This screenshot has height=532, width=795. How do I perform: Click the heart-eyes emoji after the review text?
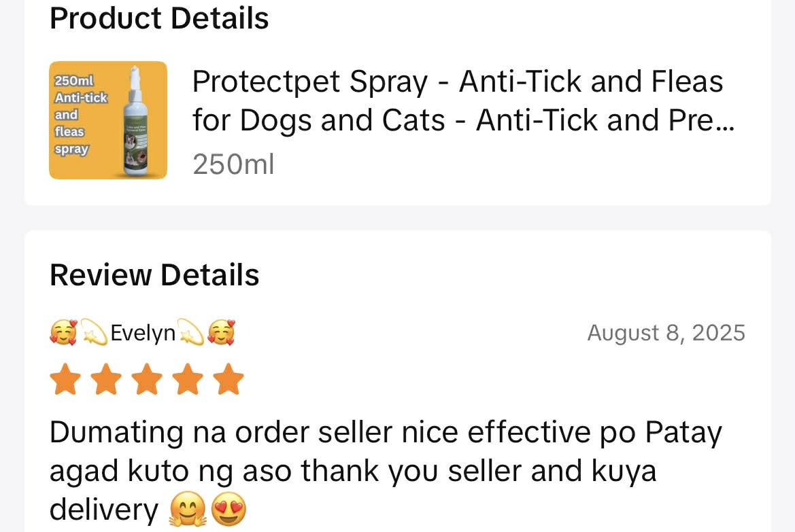coord(229,508)
